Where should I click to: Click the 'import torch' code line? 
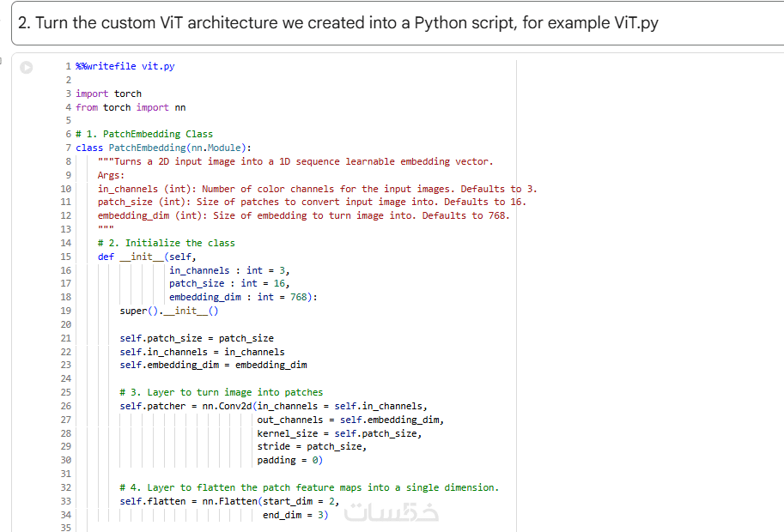pos(108,94)
